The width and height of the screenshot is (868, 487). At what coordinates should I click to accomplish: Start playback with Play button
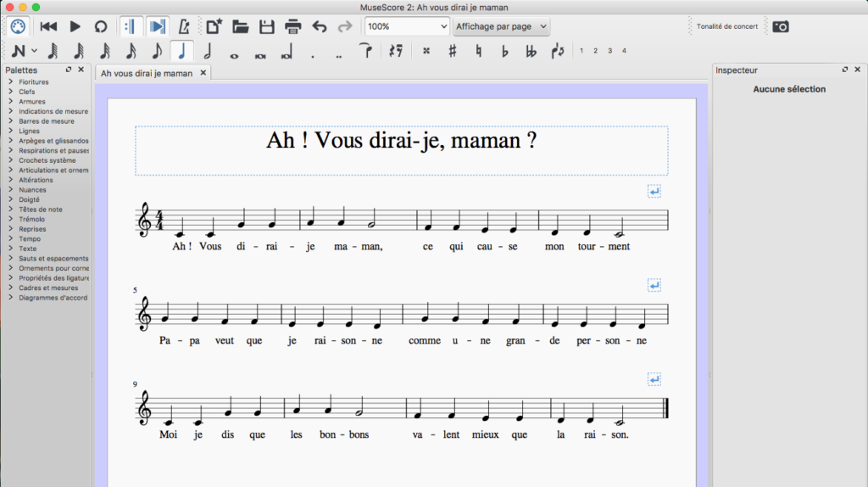point(75,26)
